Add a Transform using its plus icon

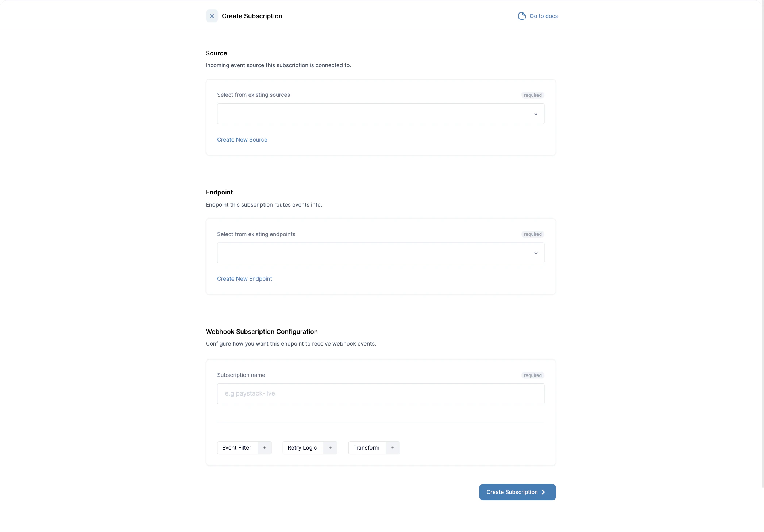393,448
